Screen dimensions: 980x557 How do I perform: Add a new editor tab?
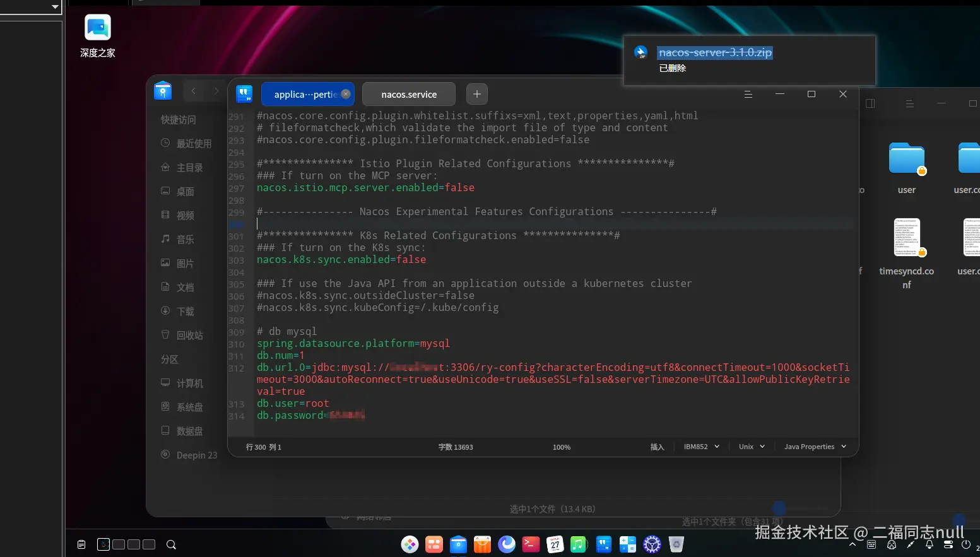(477, 94)
